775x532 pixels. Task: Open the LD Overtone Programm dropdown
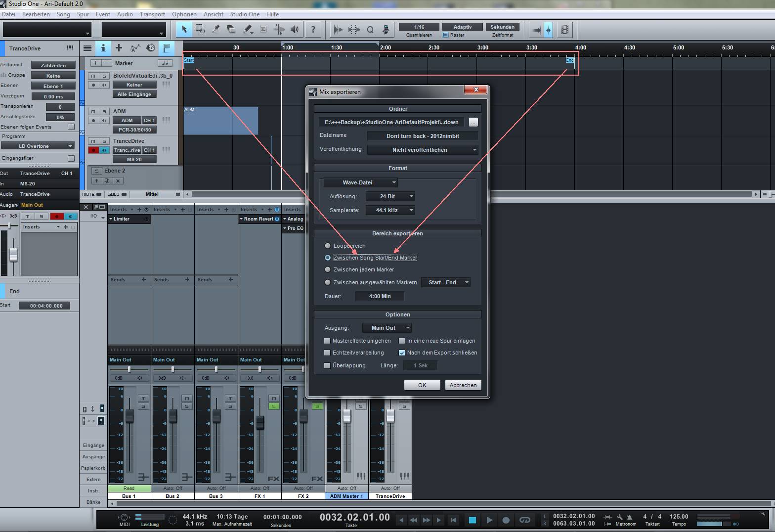[x=38, y=146]
